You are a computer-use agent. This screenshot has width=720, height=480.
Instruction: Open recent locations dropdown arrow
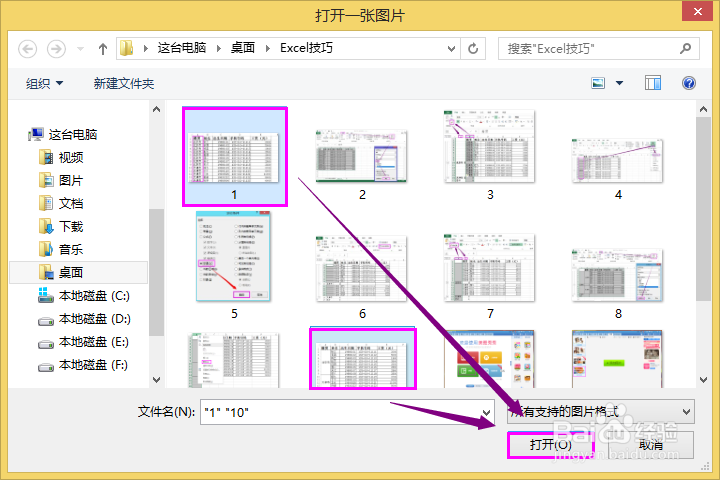pyautogui.click(x=80, y=49)
